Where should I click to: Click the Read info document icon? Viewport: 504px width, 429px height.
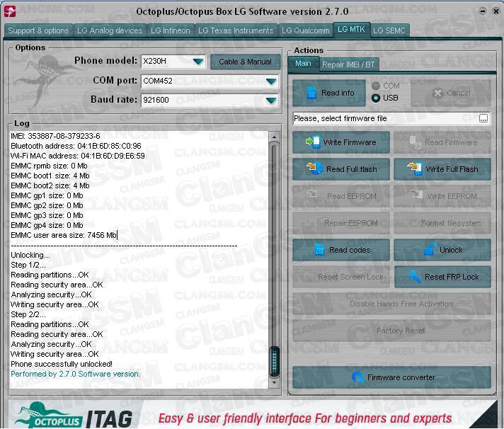tap(311, 93)
